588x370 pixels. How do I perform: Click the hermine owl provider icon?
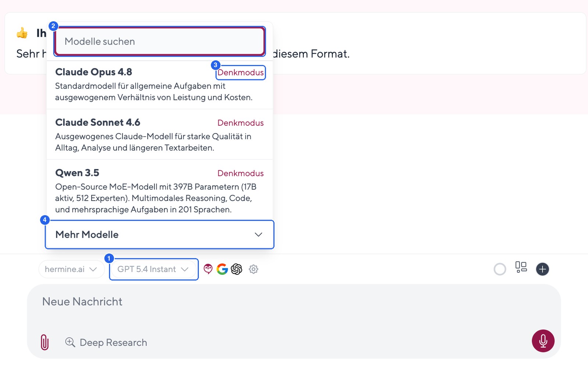(208, 269)
